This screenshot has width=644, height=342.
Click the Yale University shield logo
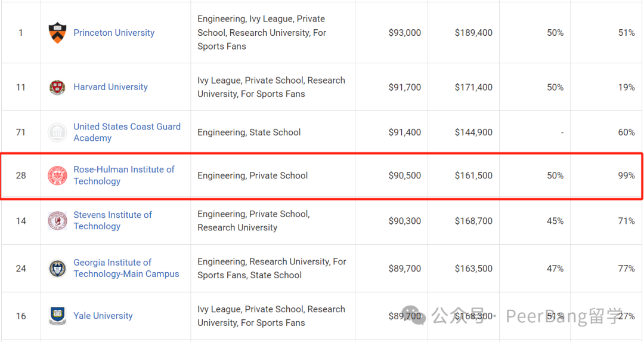[57, 316]
